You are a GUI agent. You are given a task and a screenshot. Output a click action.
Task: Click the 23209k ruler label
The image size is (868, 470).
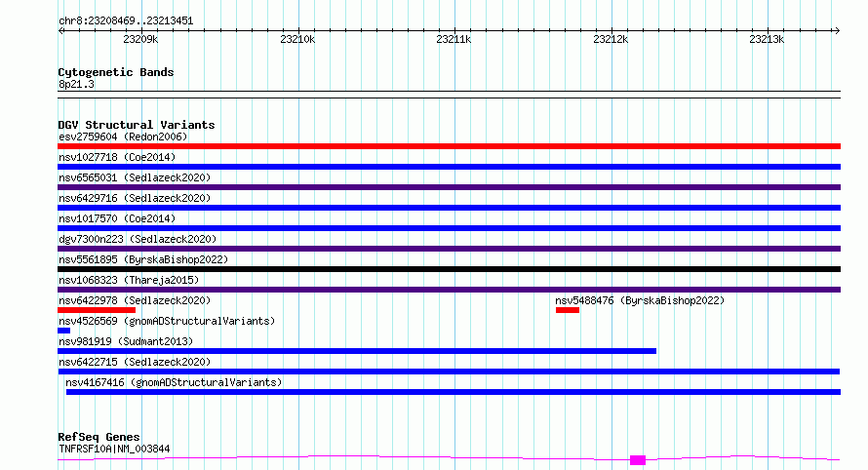[140, 39]
